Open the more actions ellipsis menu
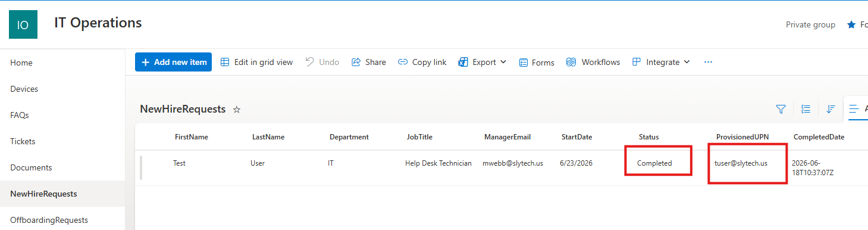The height and width of the screenshot is (230, 868). click(x=708, y=62)
